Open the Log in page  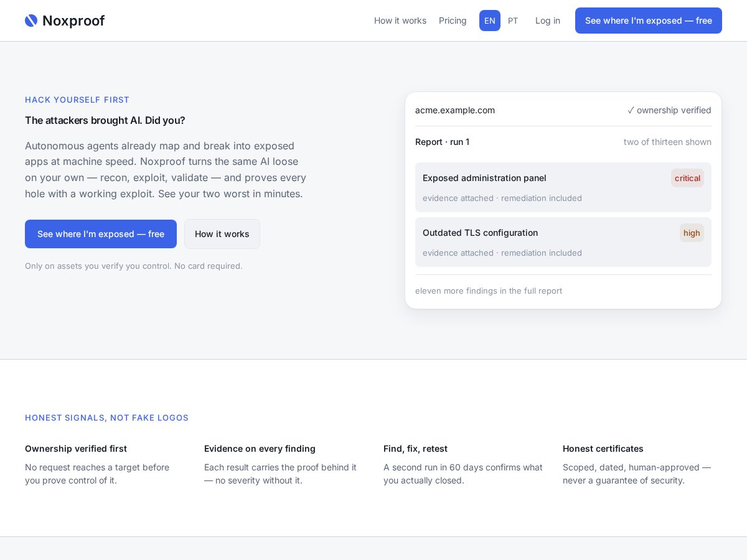click(548, 21)
